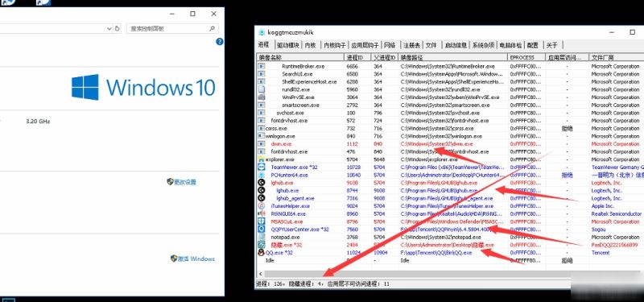Open the 内核 tab
This screenshot has height=302, width=644.
[x=310, y=45]
